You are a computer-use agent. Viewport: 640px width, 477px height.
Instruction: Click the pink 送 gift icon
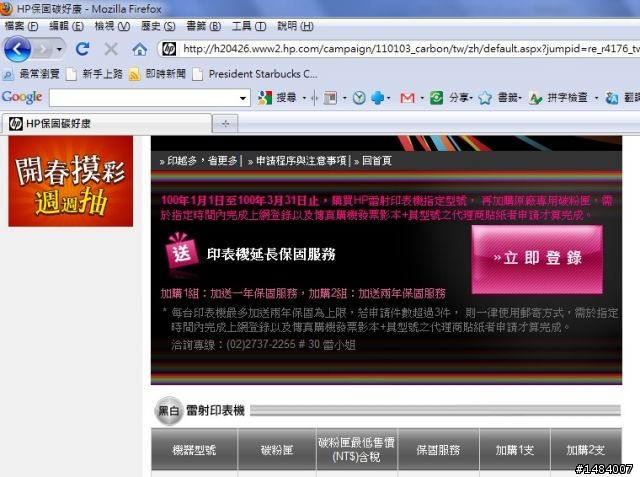point(181,251)
